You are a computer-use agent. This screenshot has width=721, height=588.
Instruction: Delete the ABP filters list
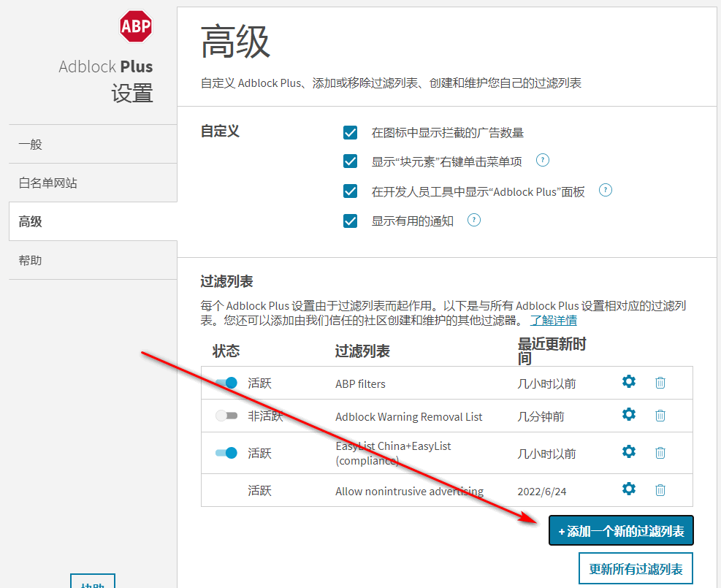point(660,383)
